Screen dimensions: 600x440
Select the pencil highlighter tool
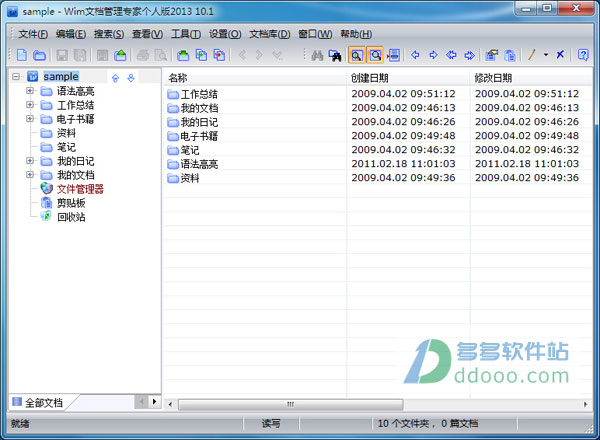coord(532,55)
